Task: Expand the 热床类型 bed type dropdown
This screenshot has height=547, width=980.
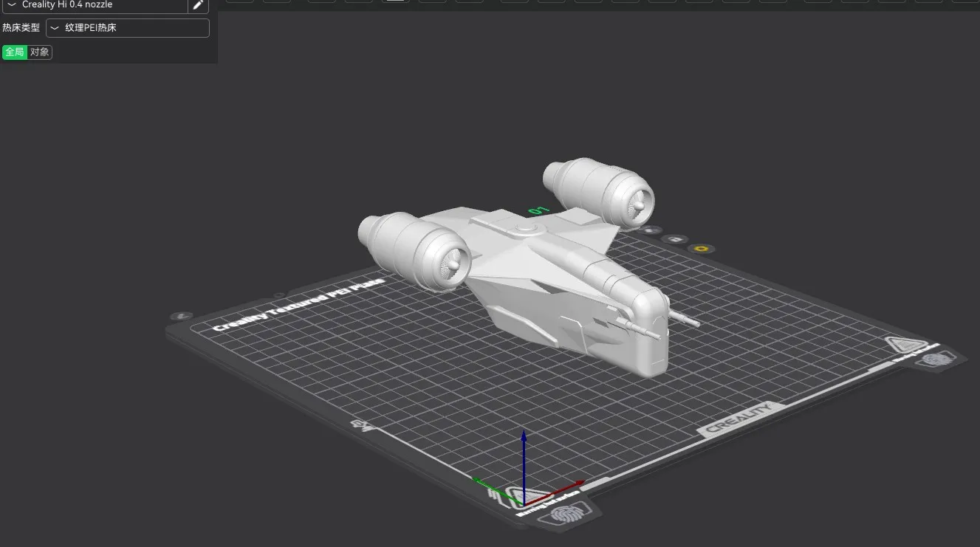Action: 128,28
